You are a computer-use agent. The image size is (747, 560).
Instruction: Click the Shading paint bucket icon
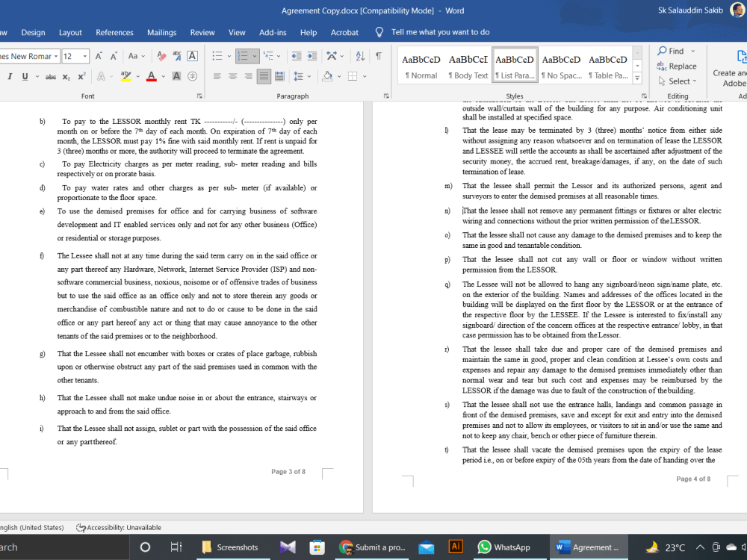[327, 76]
